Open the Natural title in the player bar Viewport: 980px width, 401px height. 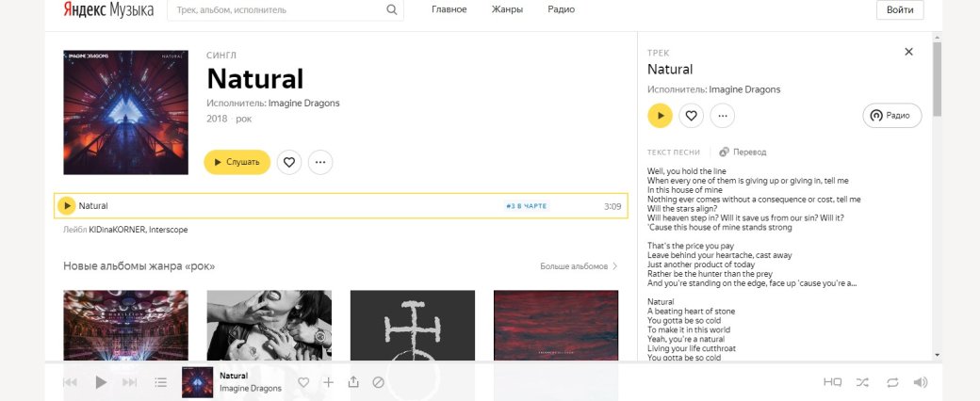coord(234,376)
